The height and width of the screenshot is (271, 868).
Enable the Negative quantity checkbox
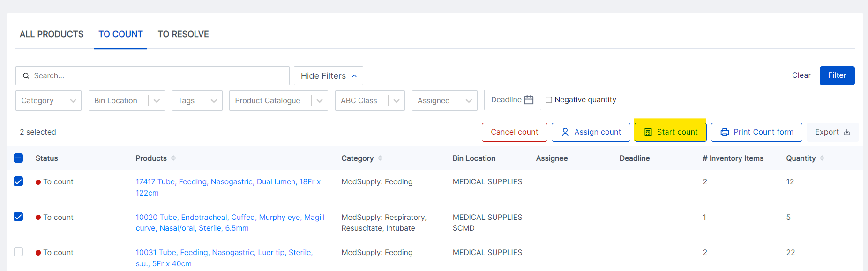tap(548, 100)
